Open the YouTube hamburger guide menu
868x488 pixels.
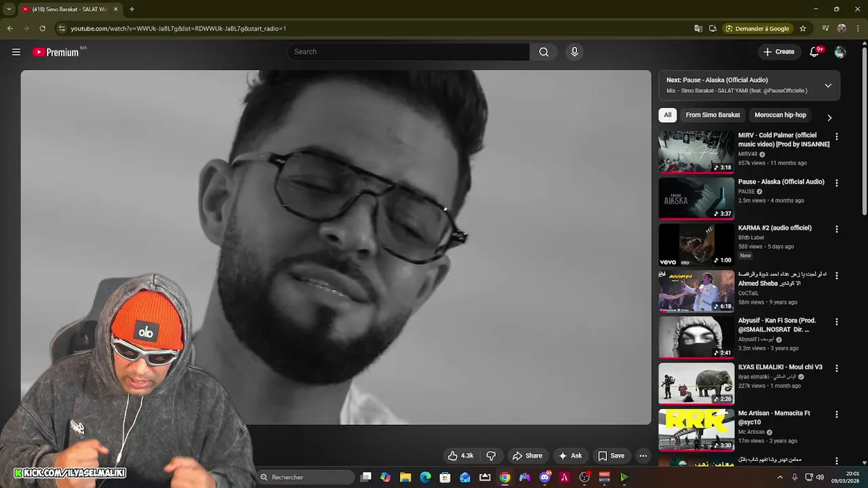click(16, 52)
